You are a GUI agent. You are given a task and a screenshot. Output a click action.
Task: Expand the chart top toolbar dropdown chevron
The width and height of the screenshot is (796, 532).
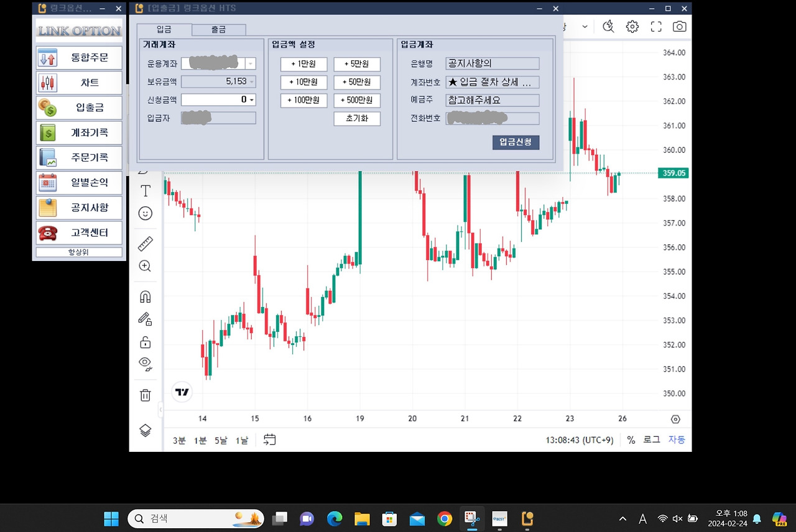pyautogui.click(x=585, y=27)
